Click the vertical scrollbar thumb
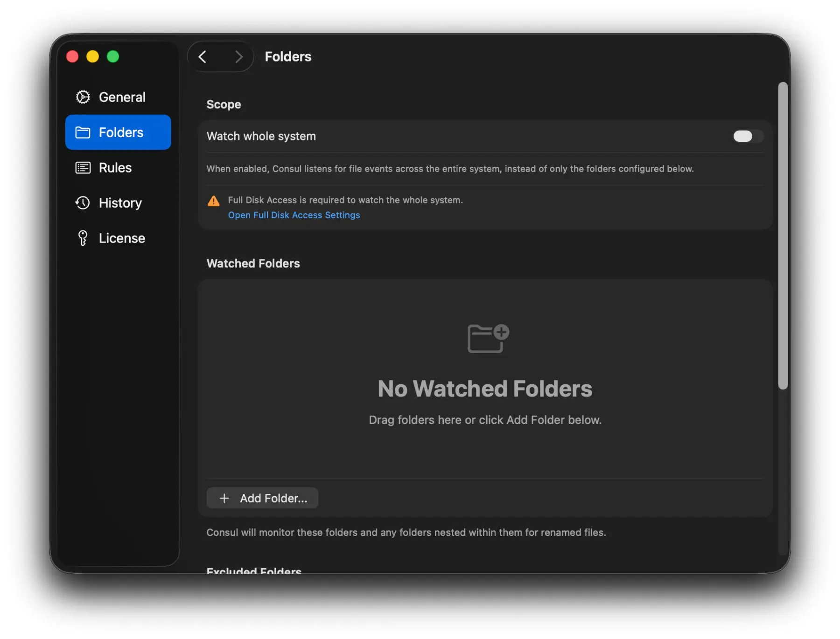The height and width of the screenshot is (639, 840). pos(783,236)
